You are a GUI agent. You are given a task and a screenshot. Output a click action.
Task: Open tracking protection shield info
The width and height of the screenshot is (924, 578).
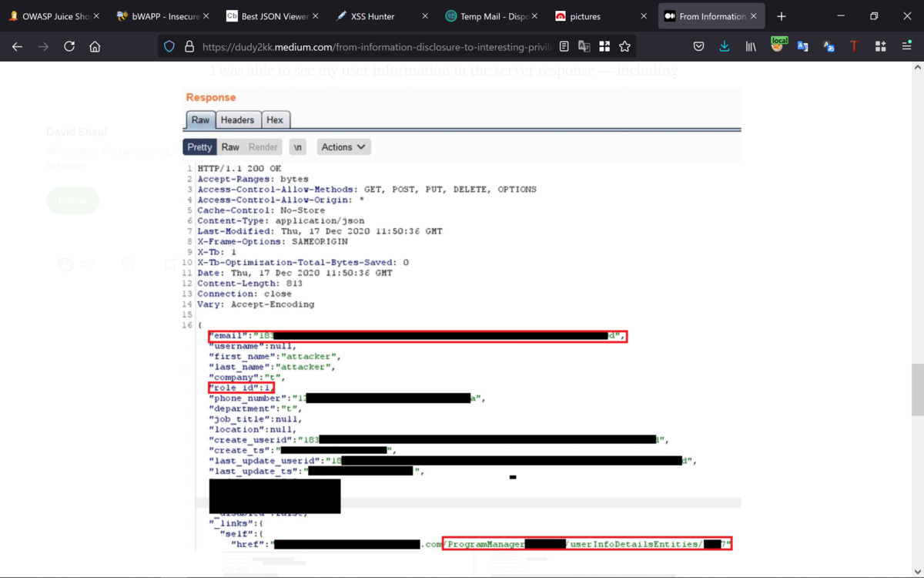click(169, 47)
